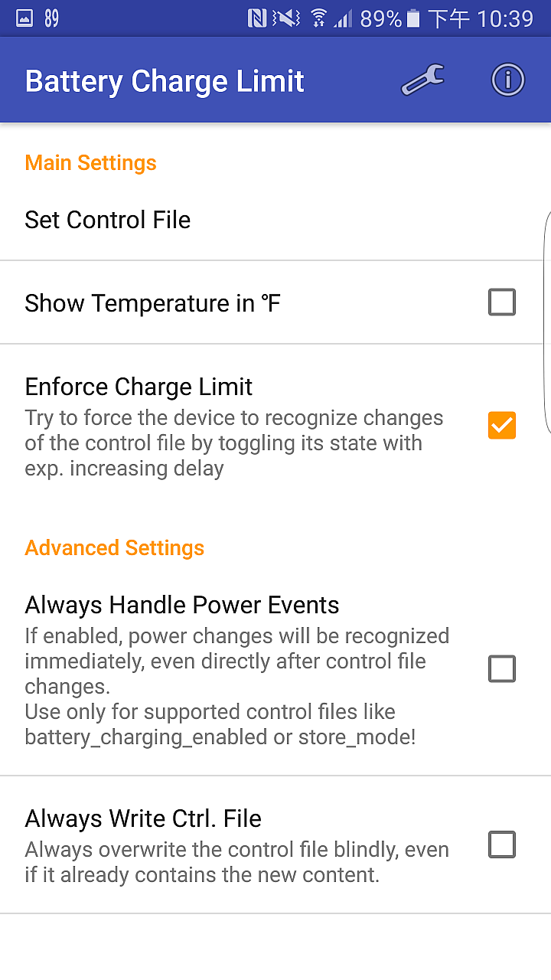Tap the edge panel handle

546,322
